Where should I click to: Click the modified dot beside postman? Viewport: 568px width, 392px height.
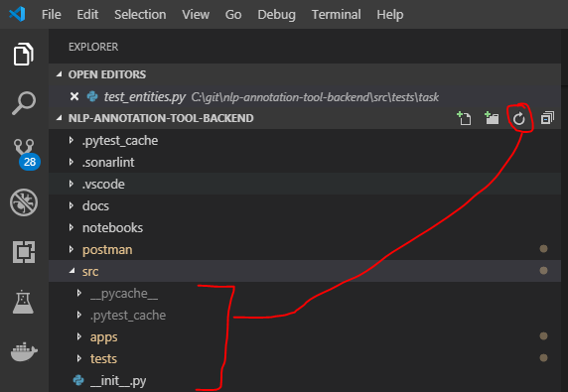543,249
